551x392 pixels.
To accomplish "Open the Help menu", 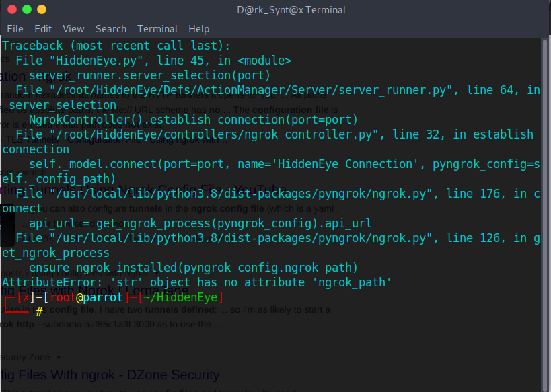I will coord(198,29).
